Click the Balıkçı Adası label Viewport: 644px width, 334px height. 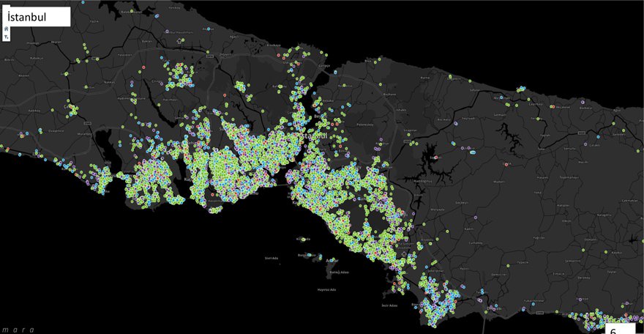coord(340,272)
